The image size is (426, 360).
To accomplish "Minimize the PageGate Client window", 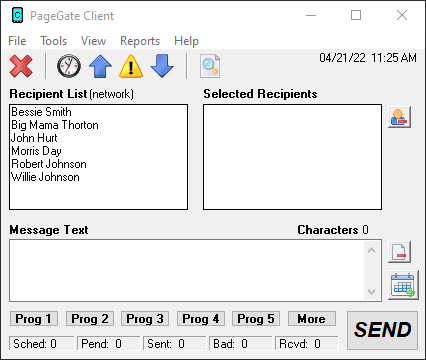I will pyautogui.click(x=311, y=15).
